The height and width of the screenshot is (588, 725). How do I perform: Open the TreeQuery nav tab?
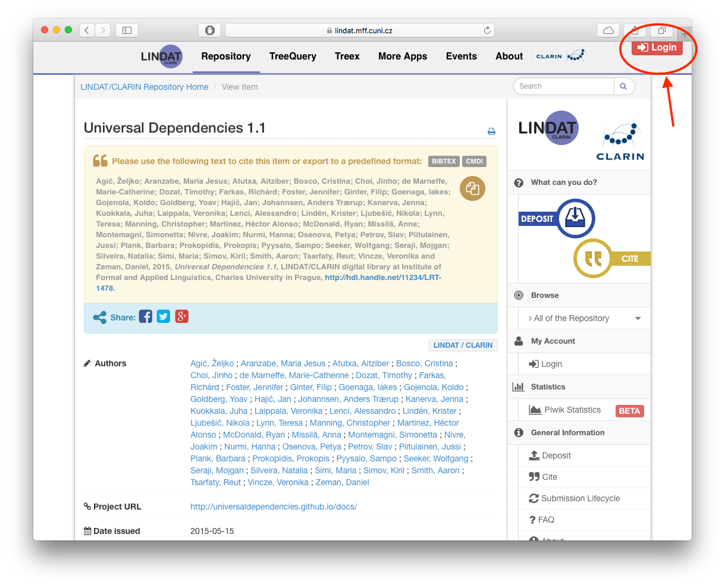(293, 56)
